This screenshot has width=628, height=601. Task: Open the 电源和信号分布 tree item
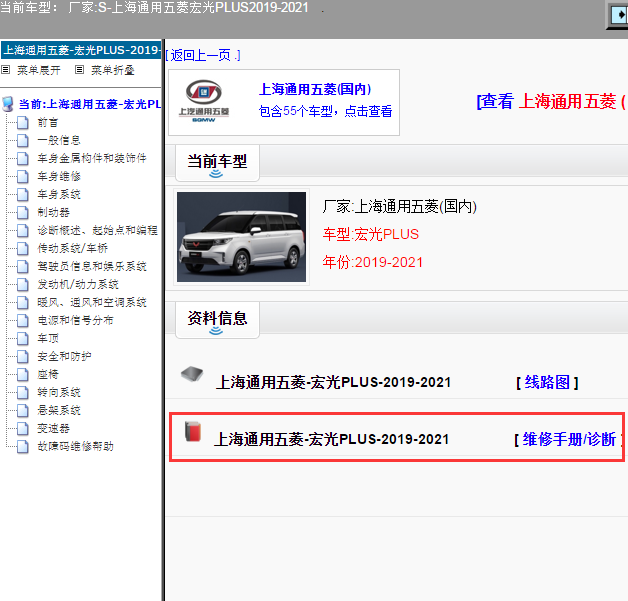pyautogui.click(x=75, y=320)
